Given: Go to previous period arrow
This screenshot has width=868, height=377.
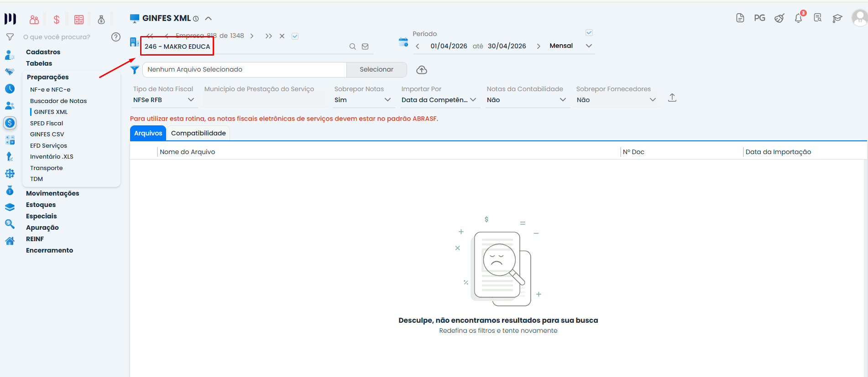Looking at the screenshot, I should (x=418, y=46).
